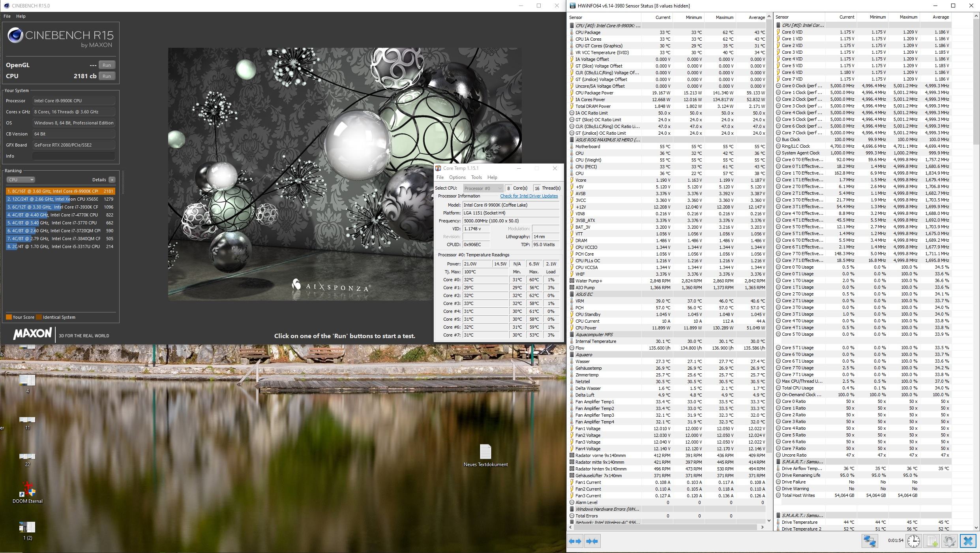Click icon beside Flow sensor row
Screen dimensions: 980x553
click(x=572, y=348)
